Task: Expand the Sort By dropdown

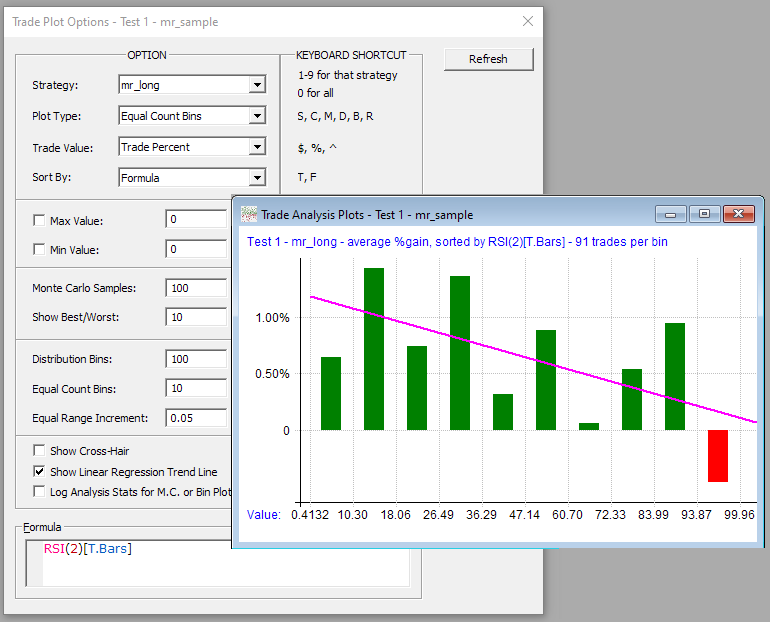Action: coord(257,179)
